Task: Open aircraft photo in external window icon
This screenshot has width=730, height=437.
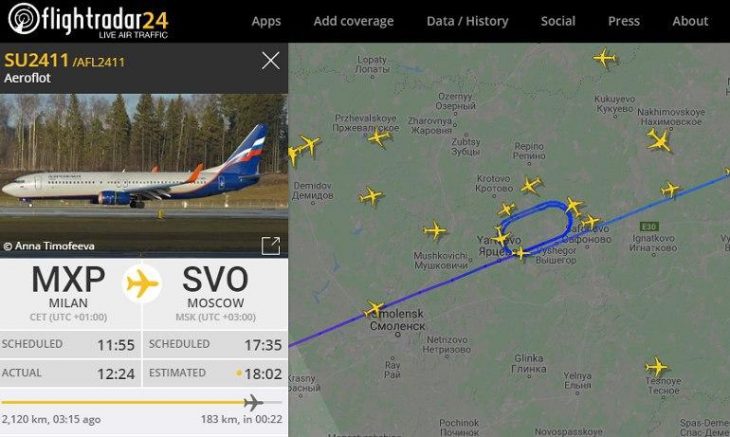Action: pos(271,245)
